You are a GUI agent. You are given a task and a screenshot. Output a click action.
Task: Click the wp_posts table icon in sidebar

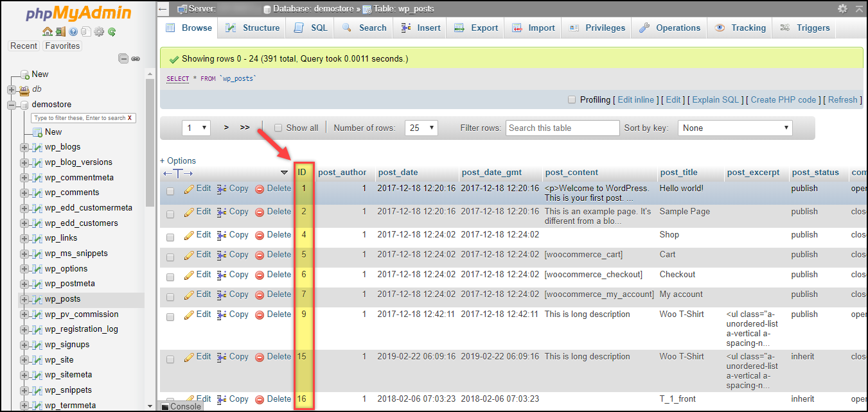point(37,299)
